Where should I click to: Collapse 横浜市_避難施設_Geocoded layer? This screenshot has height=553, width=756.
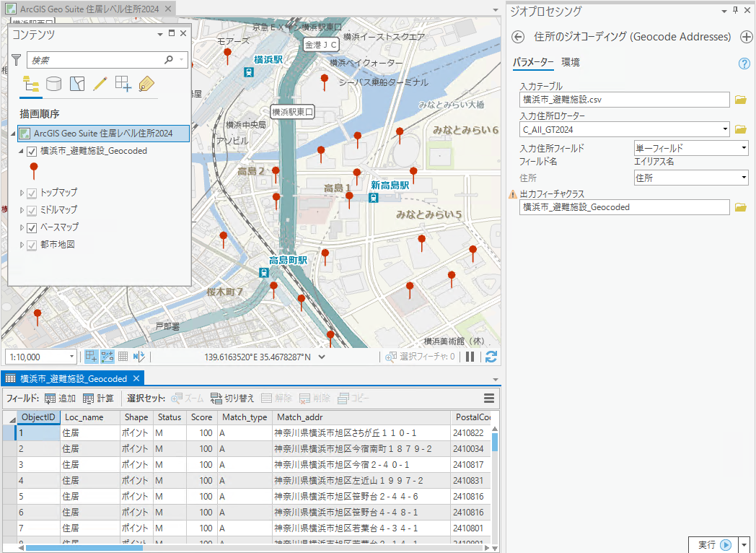click(21, 151)
